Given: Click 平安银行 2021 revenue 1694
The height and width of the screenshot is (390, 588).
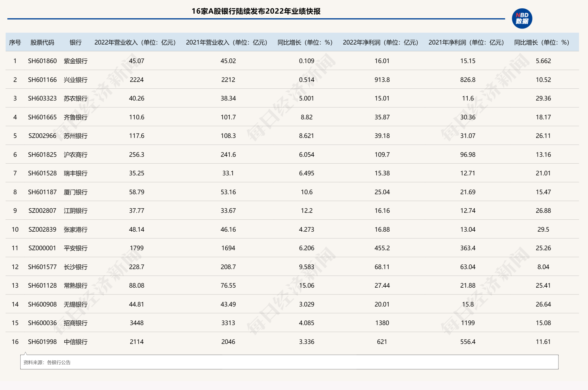Looking at the screenshot, I should pyautogui.click(x=228, y=248).
